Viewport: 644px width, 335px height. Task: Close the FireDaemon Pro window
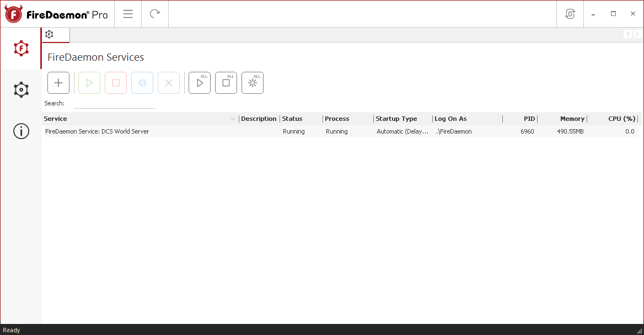click(633, 14)
